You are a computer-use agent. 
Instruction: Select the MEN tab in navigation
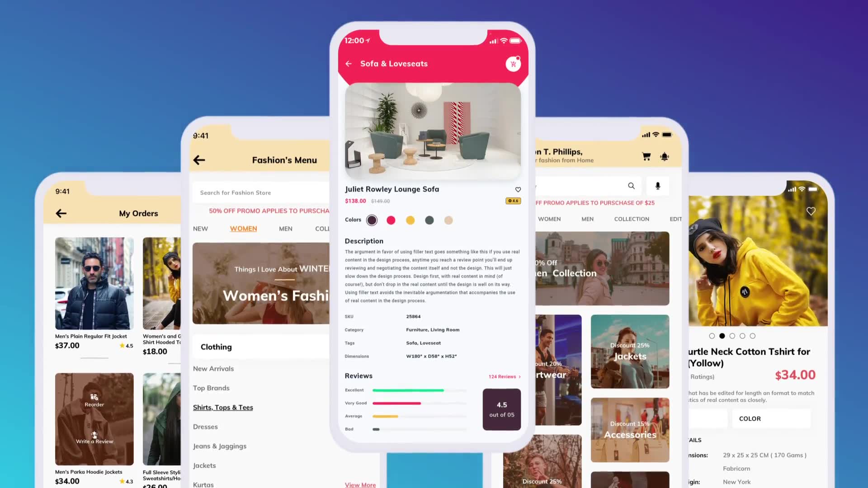pos(286,228)
